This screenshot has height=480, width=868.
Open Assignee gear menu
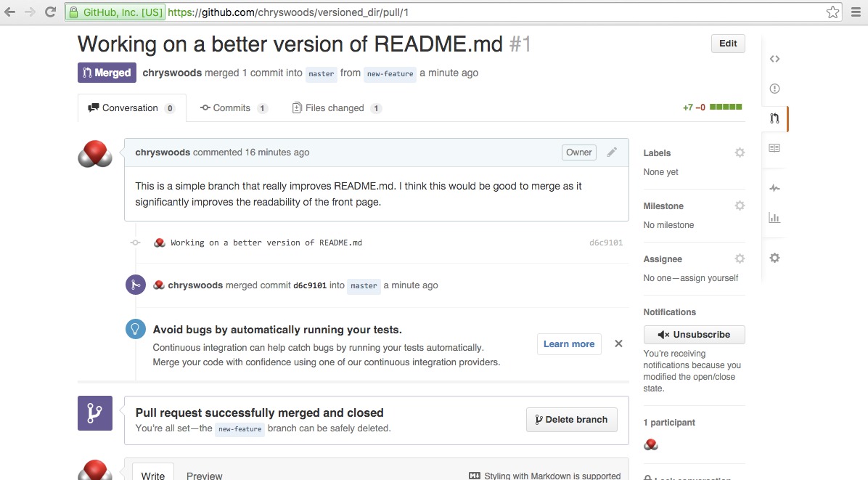[x=740, y=259]
